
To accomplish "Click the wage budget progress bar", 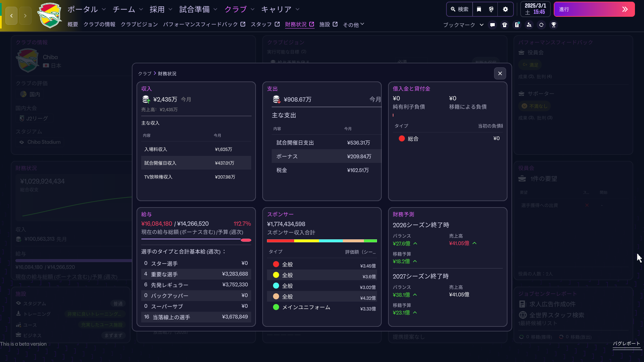I will pyautogui.click(x=196, y=240).
